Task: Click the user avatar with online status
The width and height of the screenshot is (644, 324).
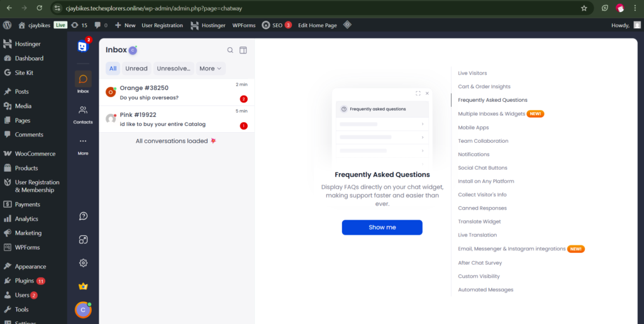Action: click(83, 310)
